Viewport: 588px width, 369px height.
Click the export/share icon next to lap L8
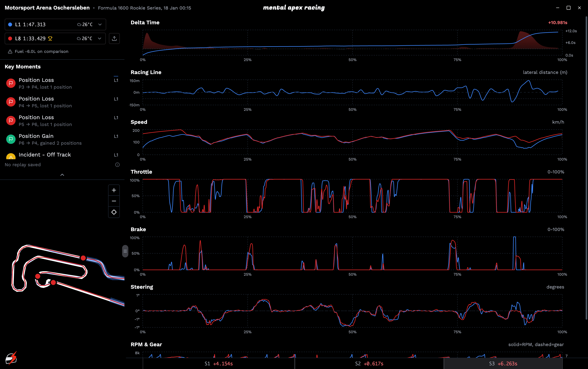(x=114, y=38)
